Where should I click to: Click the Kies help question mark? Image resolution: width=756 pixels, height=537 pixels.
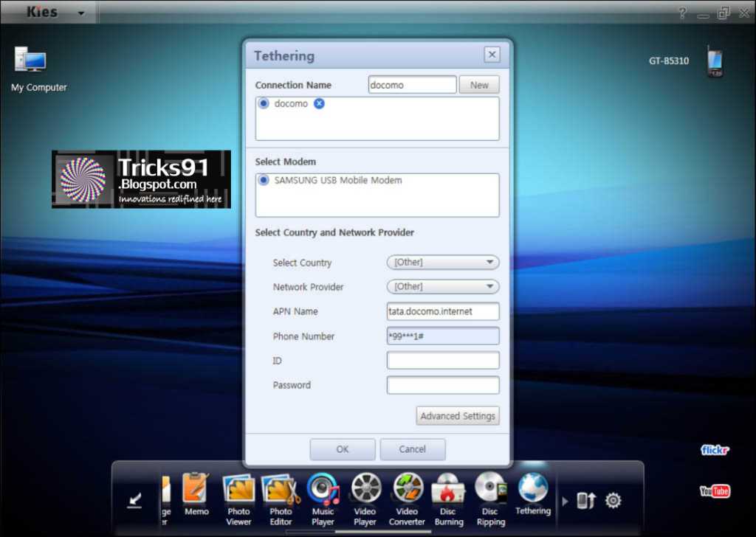pyautogui.click(x=682, y=13)
